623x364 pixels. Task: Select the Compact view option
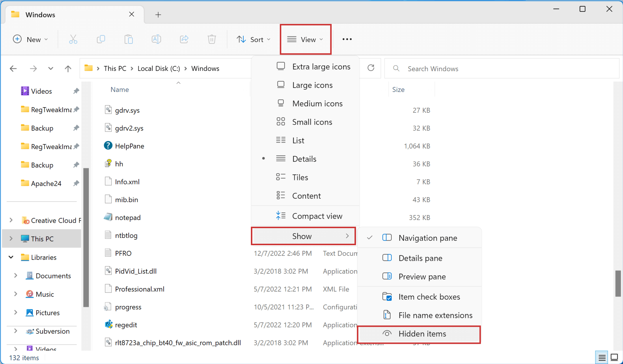coord(316,216)
